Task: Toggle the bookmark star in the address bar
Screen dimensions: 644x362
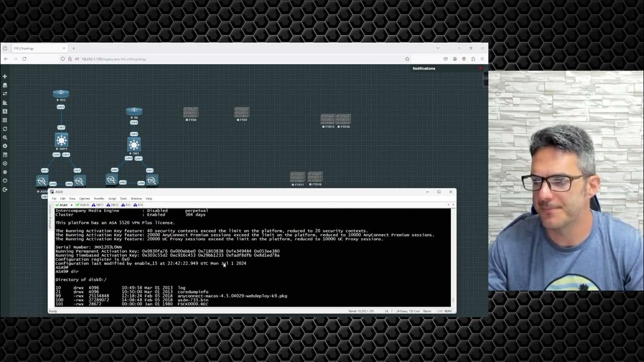Action: click(x=407, y=59)
